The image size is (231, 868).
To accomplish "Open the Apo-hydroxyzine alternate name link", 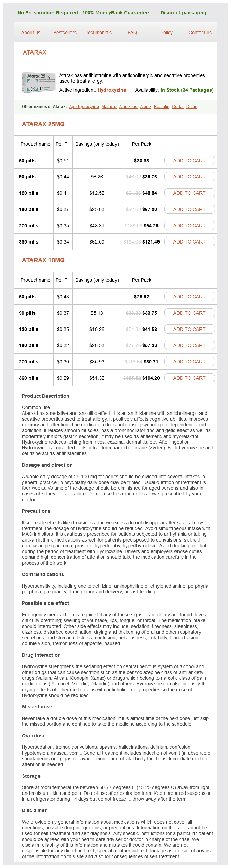I will coord(84,107).
